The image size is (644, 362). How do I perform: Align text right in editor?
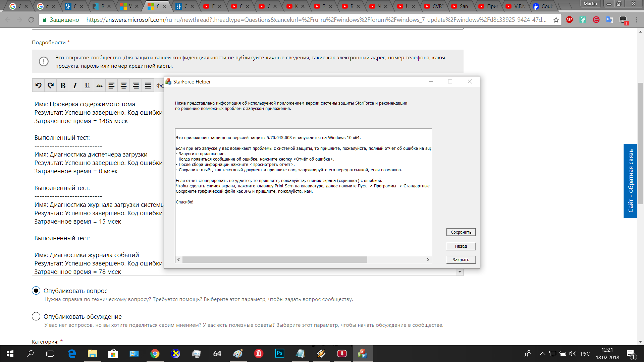(x=136, y=85)
